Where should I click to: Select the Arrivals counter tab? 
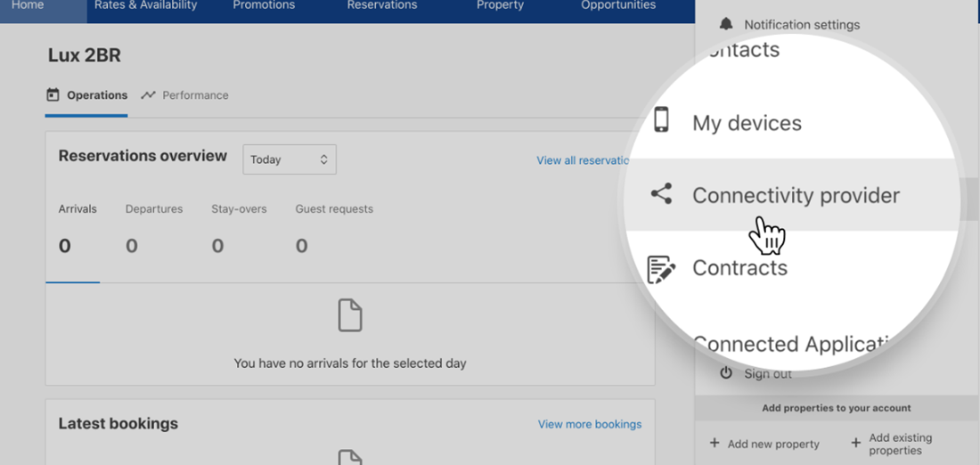[x=78, y=228]
